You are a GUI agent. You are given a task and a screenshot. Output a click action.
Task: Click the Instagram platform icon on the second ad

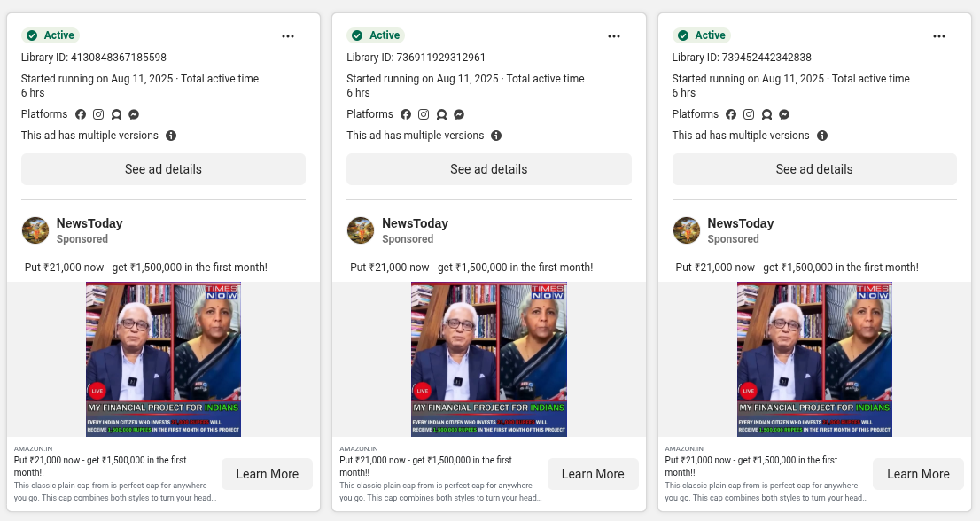[424, 114]
